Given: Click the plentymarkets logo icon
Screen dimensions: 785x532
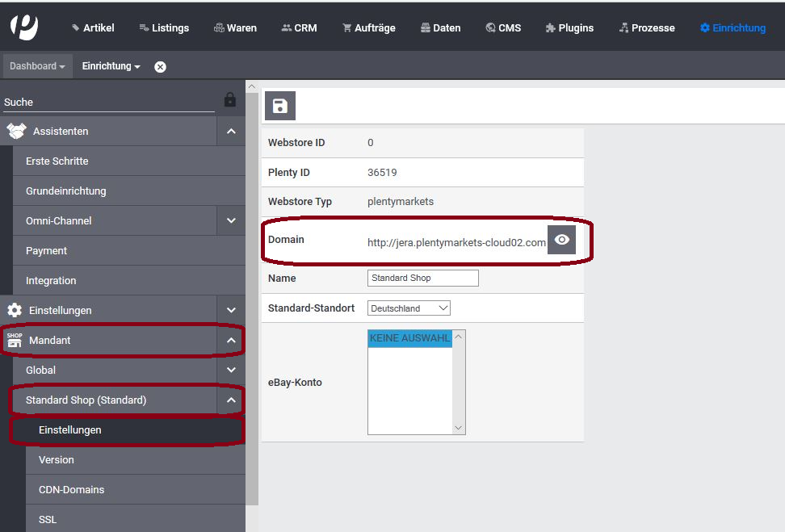Looking at the screenshot, I should point(24,26).
